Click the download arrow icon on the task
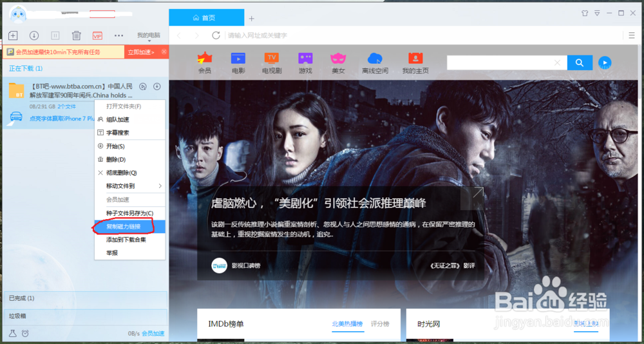Screen dimensions: 644x344 pyautogui.click(x=156, y=86)
